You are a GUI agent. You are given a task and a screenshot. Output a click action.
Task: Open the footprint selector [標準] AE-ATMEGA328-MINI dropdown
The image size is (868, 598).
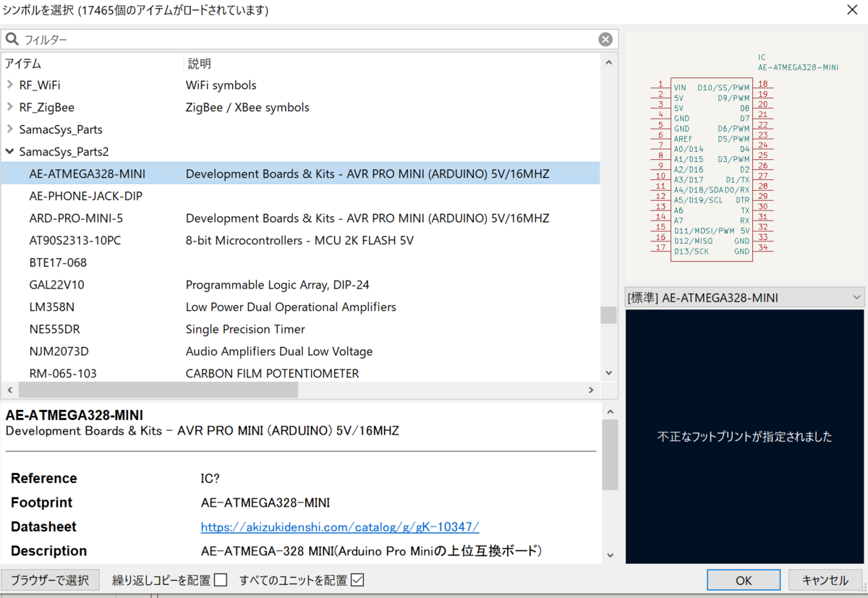pyautogui.click(x=745, y=297)
